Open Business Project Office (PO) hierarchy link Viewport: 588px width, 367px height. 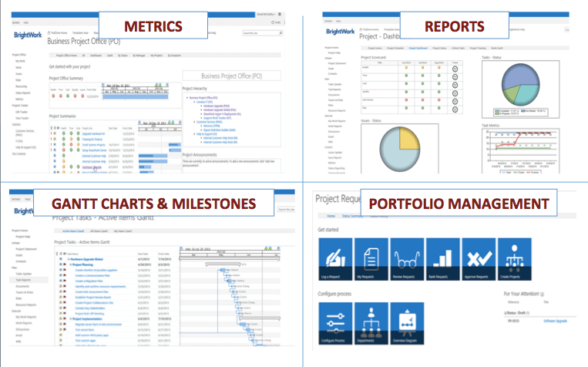pos(203,98)
